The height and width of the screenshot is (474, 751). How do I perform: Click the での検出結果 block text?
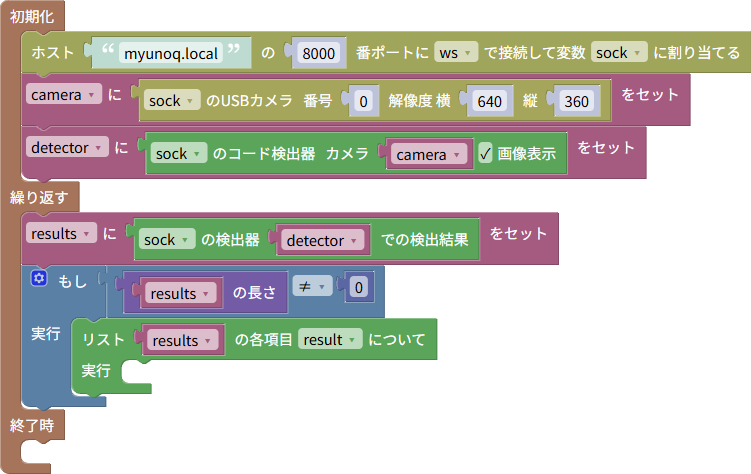tap(424, 239)
